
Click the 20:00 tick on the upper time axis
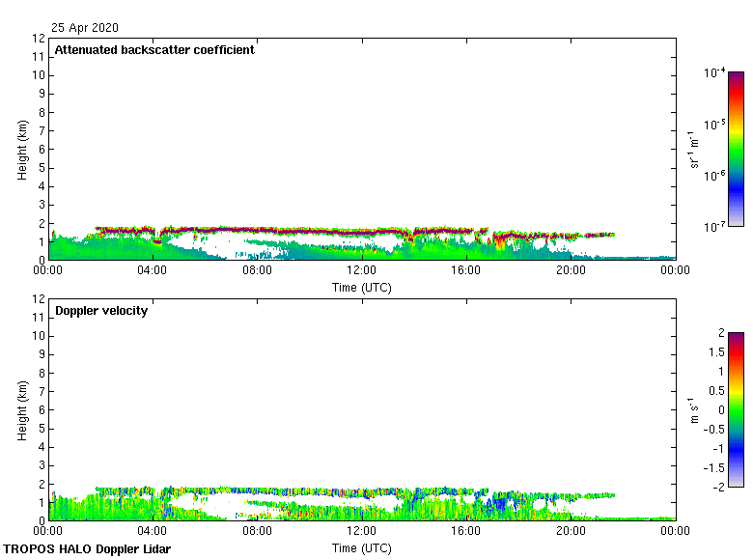pos(570,272)
